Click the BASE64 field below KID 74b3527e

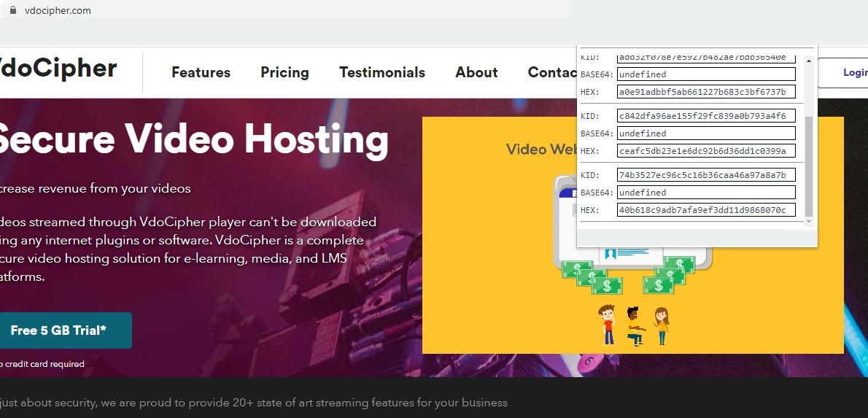(706, 193)
